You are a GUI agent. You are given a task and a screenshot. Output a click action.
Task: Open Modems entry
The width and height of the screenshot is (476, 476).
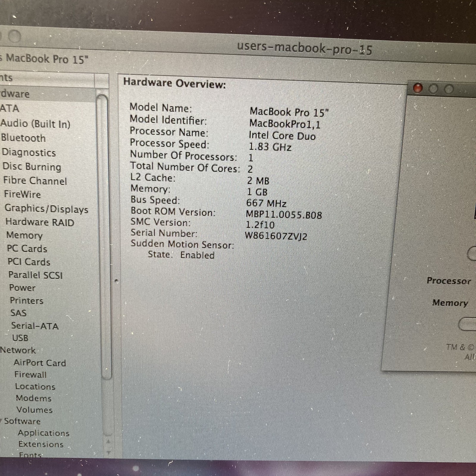tap(34, 398)
